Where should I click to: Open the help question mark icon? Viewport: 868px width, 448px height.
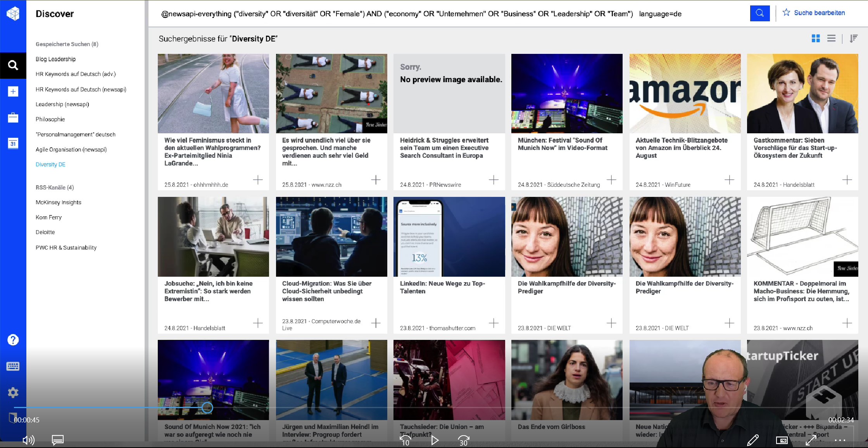pyautogui.click(x=13, y=340)
